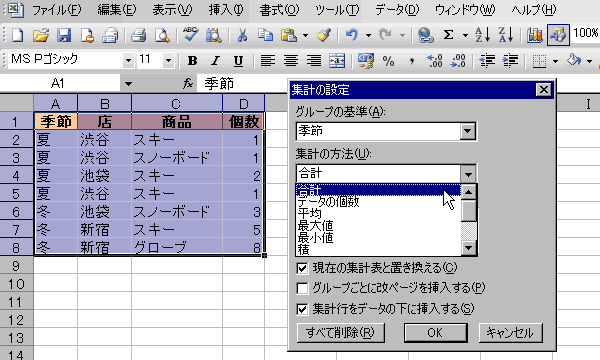Screen dimensions: 600x360
Task: Open the font size dropdown
Action: coord(168,60)
